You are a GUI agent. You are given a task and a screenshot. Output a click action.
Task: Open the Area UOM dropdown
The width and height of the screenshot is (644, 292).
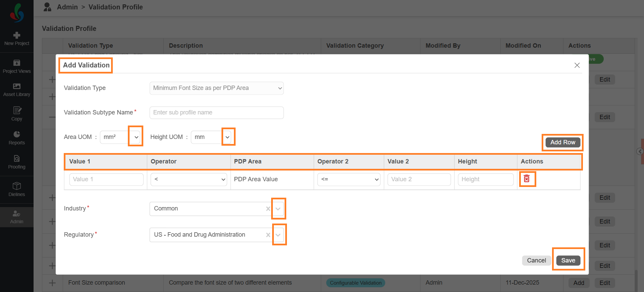[136, 137]
